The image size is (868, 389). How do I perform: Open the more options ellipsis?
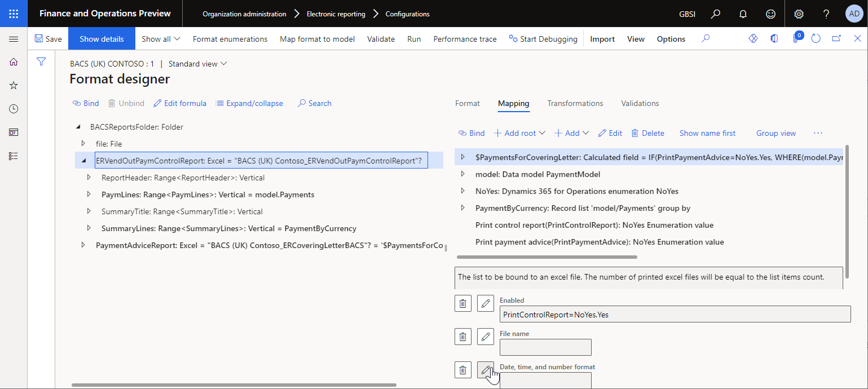coord(818,133)
